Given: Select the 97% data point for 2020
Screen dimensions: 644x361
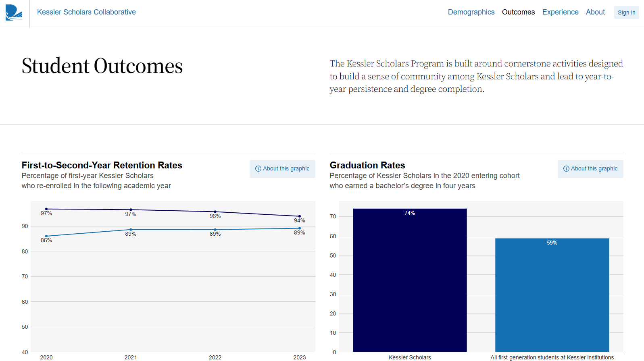Looking at the screenshot, I should (46, 209).
